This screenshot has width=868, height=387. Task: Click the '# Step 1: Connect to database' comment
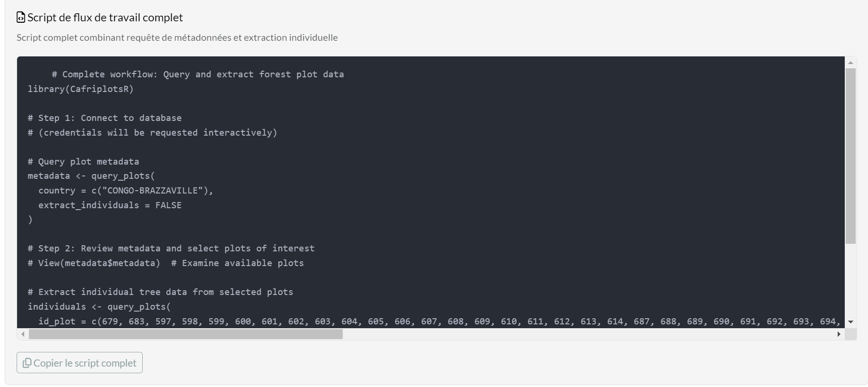coord(105,118)
